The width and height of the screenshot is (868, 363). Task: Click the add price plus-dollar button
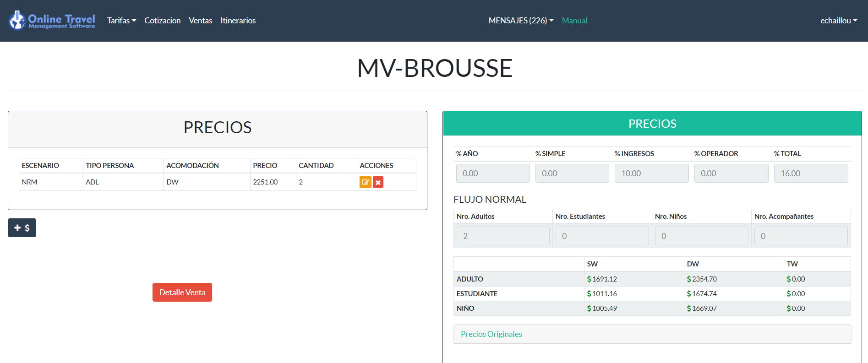pyautogui.click(x=22, y=228)
